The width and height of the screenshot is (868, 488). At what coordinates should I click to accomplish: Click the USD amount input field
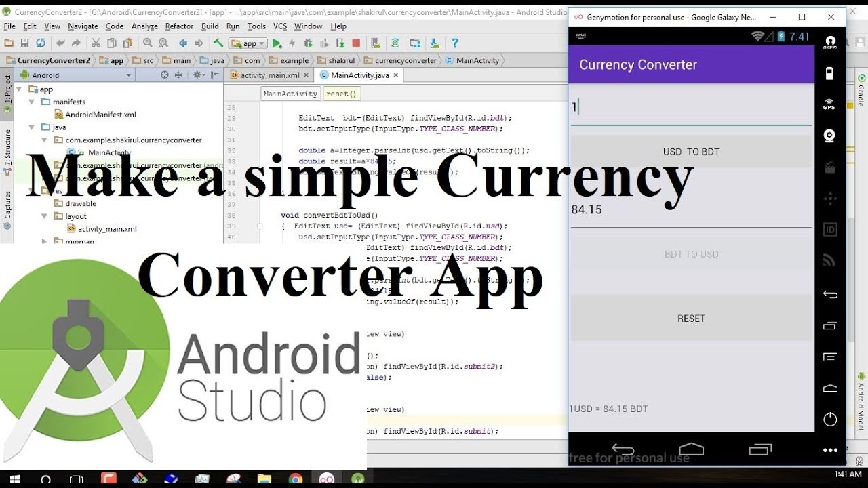pos(691,108)
